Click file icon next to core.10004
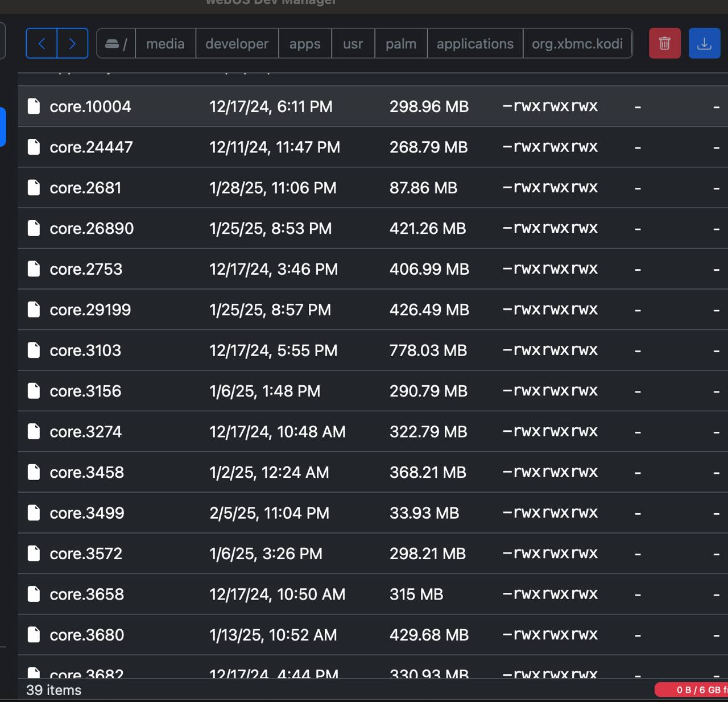This screenshot has width=728, height=702. 34,106
